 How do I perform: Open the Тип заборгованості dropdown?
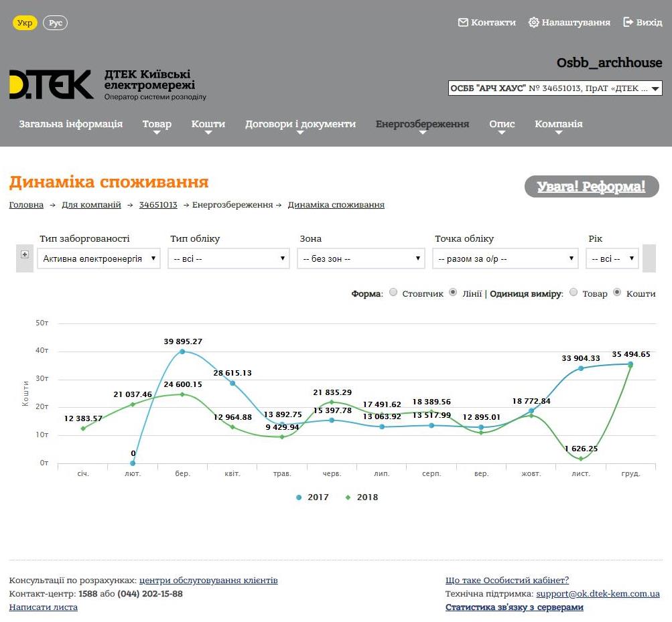98,258
